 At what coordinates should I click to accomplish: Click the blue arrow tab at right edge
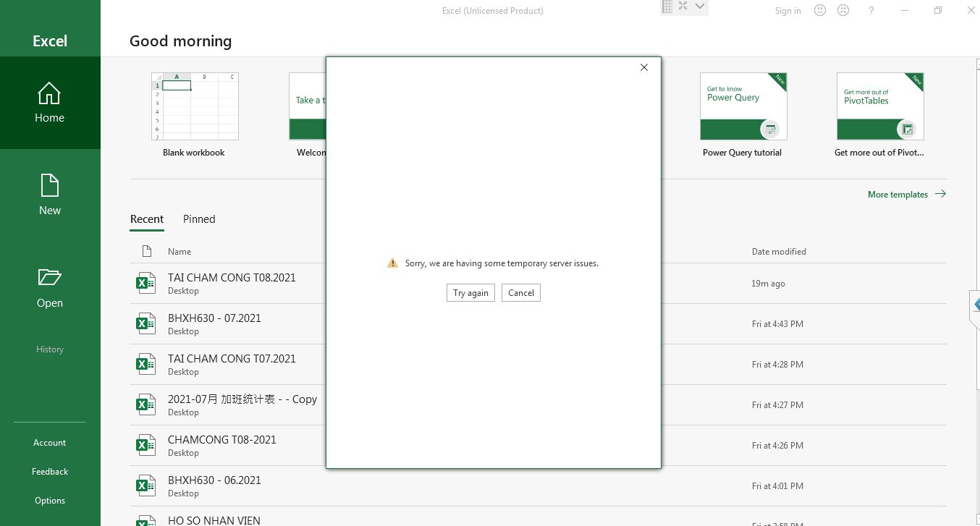coord(975,304)
